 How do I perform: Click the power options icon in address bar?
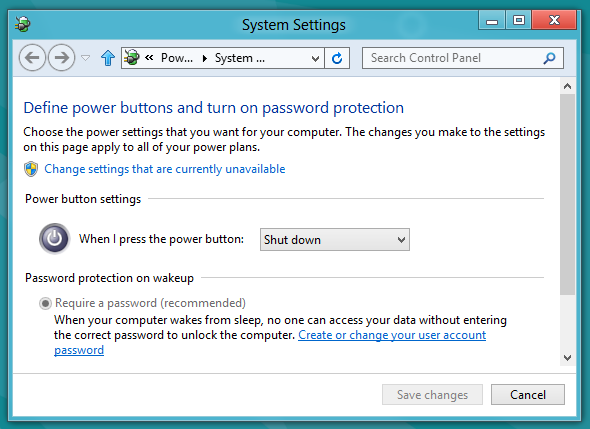(x=132, y=58)
